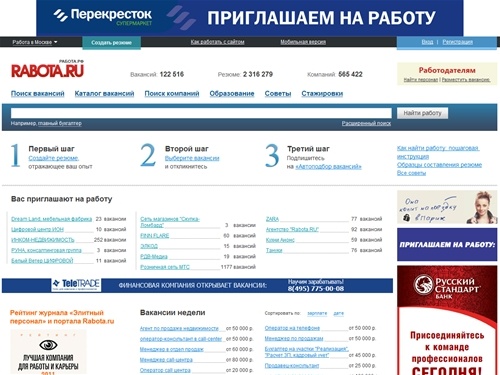Open 'Стажировки' menu item
500x375 pixels.
322,94
